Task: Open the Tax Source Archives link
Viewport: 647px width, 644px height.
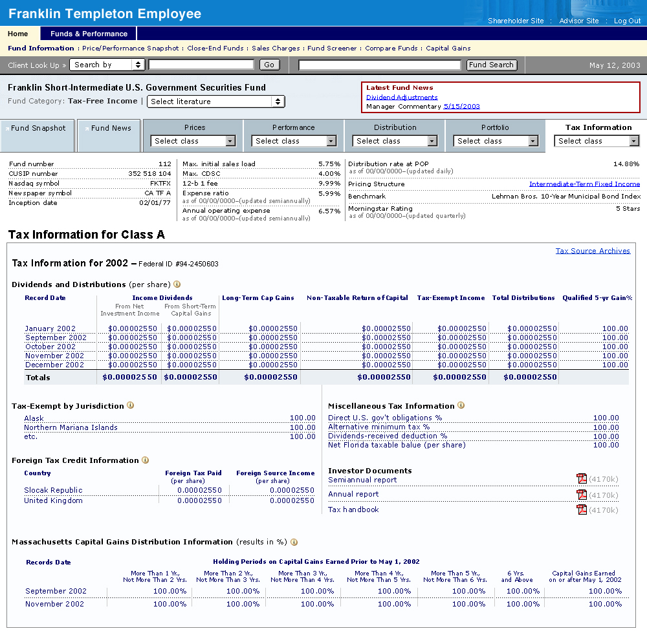Action: click(x=593, y=251)
